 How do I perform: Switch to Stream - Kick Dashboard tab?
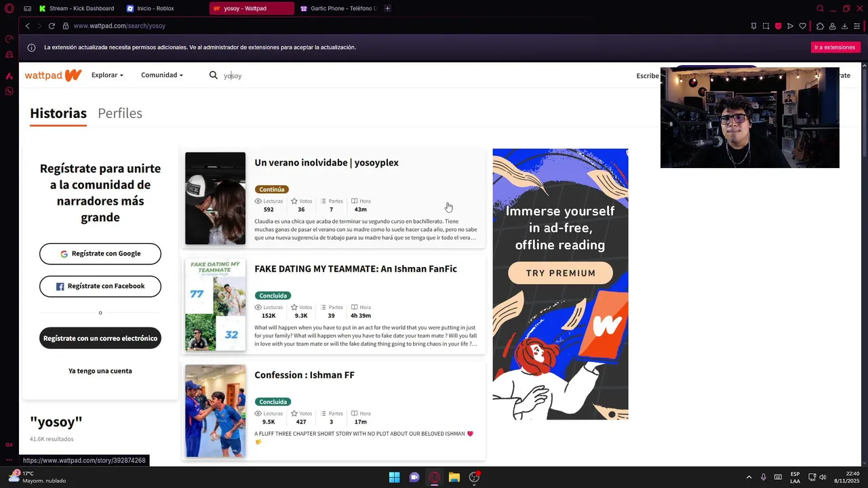(x=77, y=8)
